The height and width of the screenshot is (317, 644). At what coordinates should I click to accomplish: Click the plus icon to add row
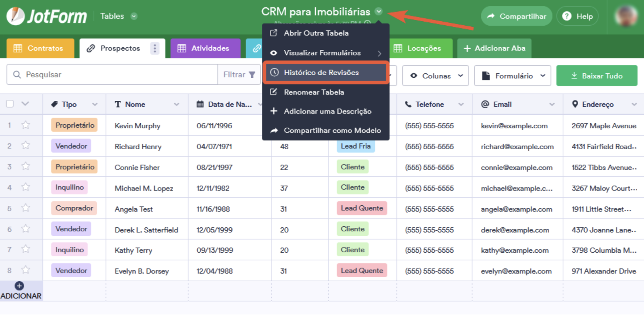[x=19, y=286]
